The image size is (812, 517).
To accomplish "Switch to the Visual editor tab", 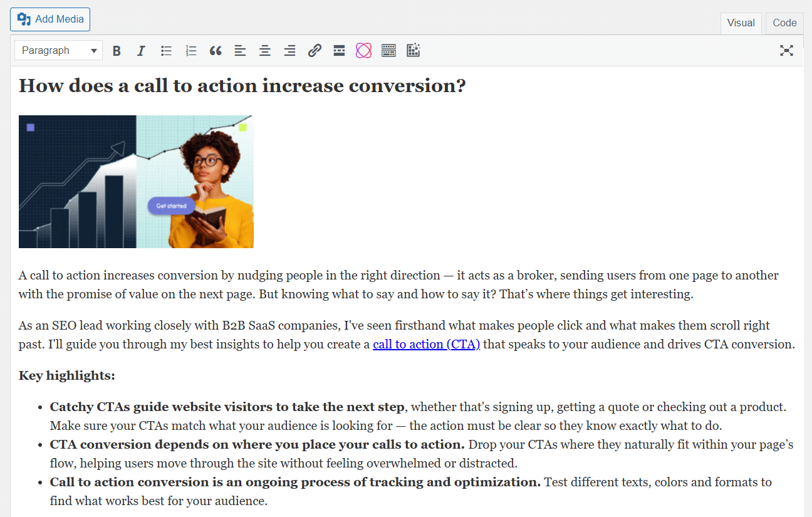I will click(x=741, y=23).
